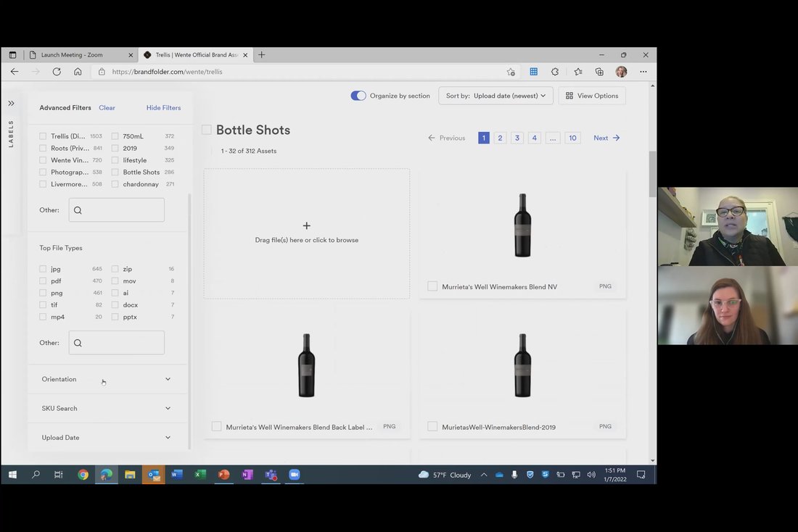Viewport: 798px width, 532px height.
Task: Open the notification center icon
Action: 641,475
